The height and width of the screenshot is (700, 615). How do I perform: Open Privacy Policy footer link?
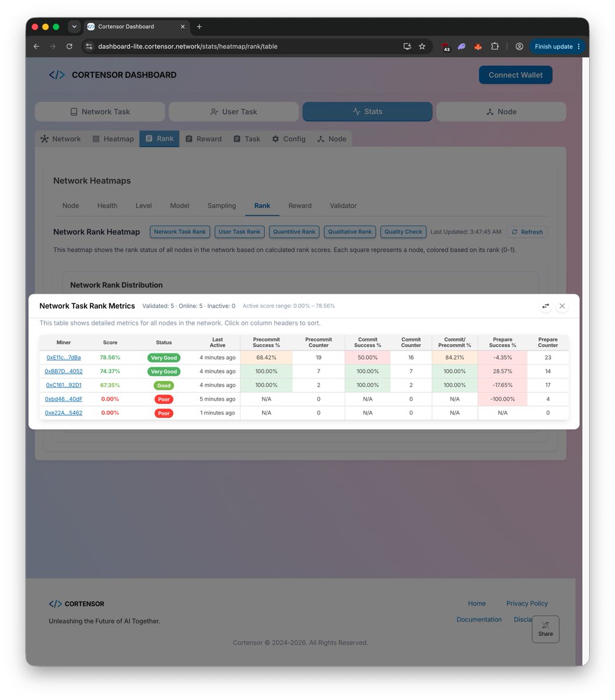[x=527, y=603]
